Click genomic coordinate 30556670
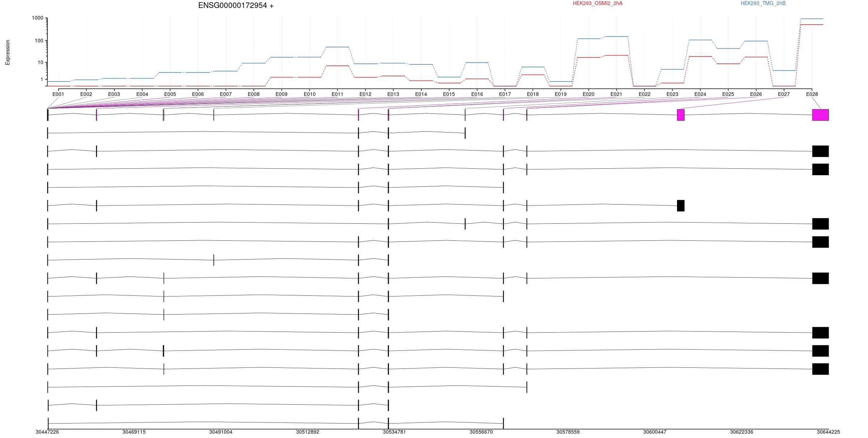 481,432
